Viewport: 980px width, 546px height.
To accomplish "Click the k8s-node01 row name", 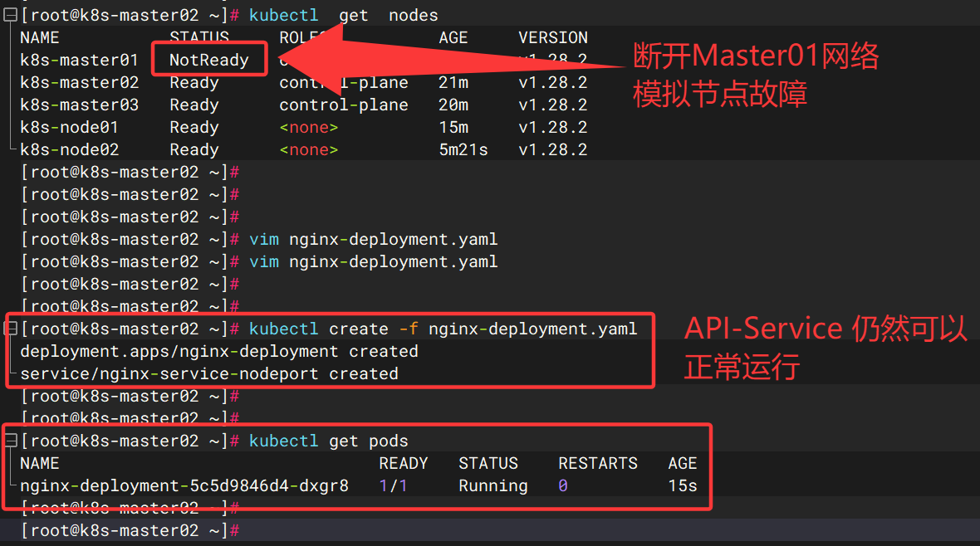I will click(69, 127).
